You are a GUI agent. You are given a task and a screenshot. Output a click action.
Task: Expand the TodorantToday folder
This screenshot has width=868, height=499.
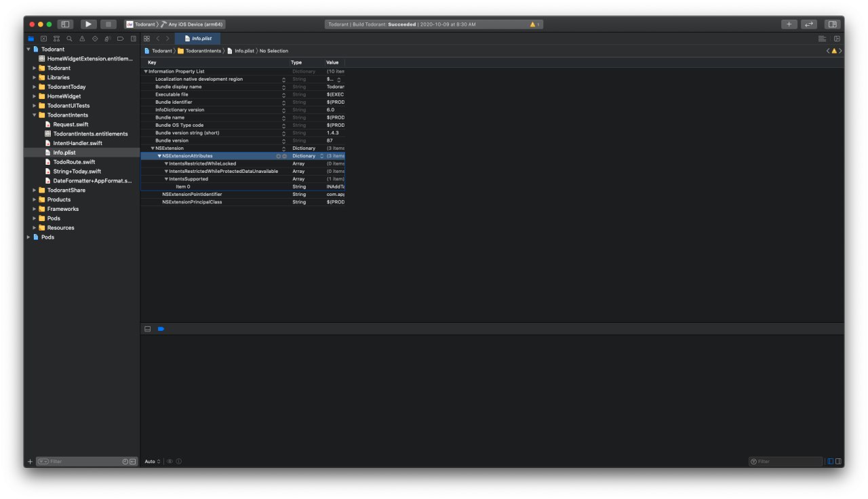35,87
